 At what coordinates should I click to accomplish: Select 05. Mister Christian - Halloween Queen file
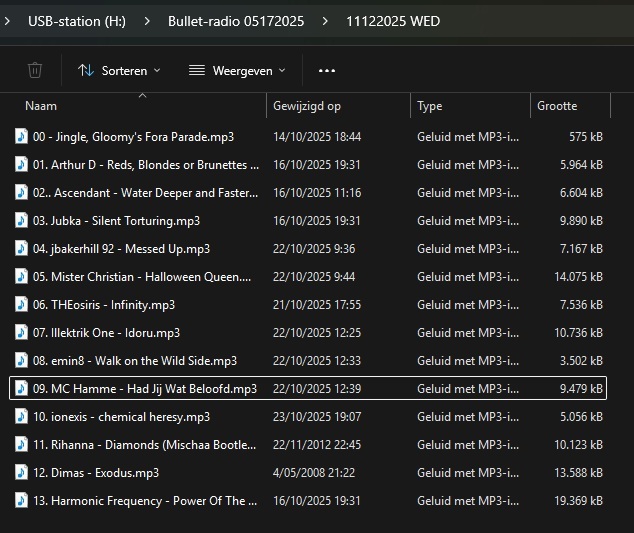(x=142, y=277)
